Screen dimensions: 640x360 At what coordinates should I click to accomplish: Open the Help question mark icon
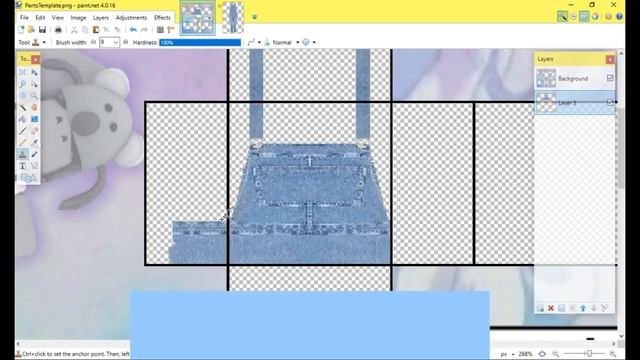pos(619,17)
